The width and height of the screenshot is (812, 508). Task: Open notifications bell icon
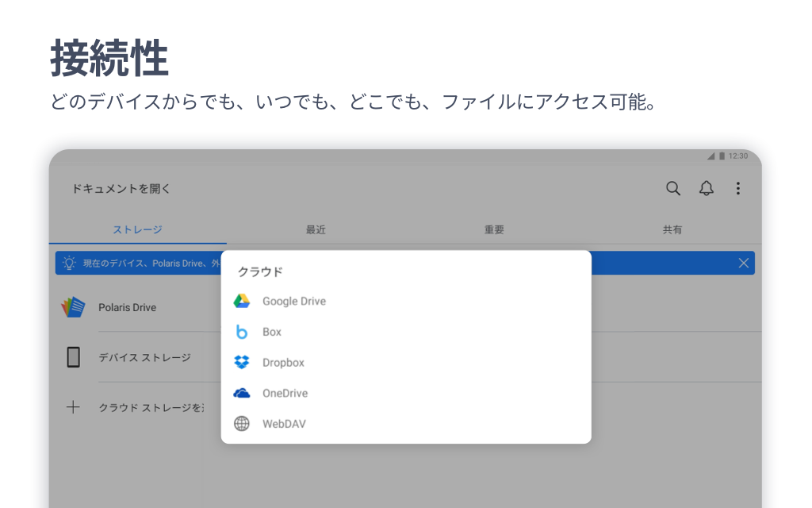pos(707,188)
